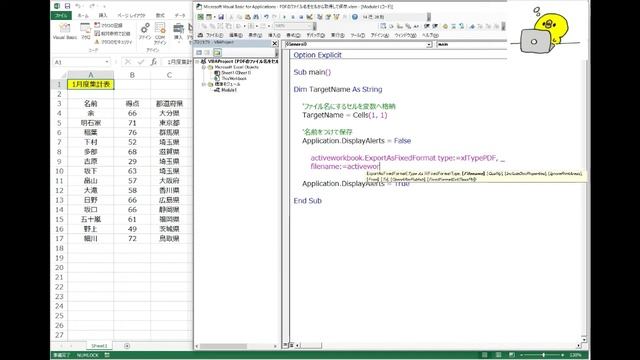Click COM アドイン button in Excel ribbon
Viewport: 640px width, 360px height.
click(x=160, y=33)
